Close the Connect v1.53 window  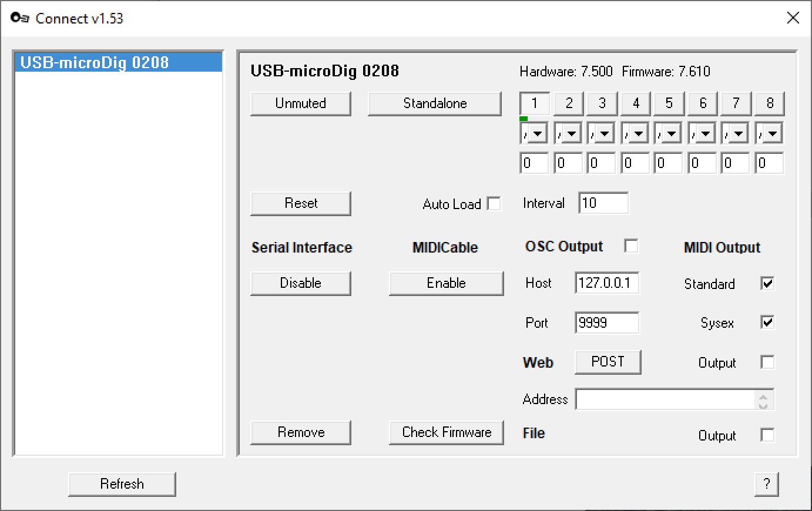click(793, 18)
